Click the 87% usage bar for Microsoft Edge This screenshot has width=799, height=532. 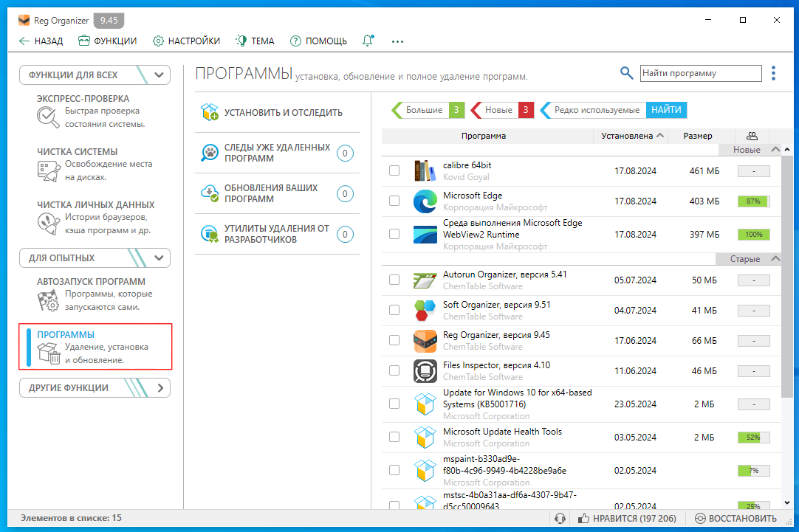753,201
